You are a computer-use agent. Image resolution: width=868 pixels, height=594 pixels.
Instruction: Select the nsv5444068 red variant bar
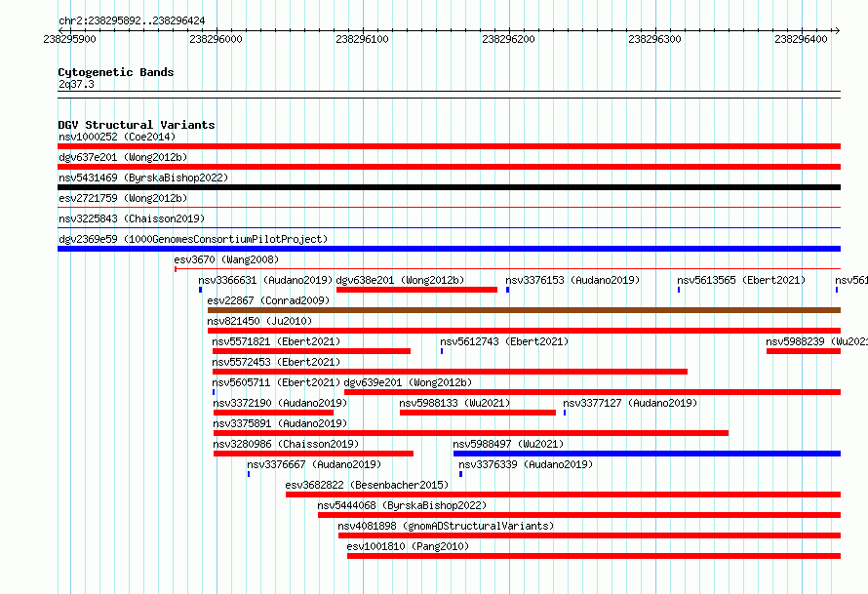(x=579, y=515)
